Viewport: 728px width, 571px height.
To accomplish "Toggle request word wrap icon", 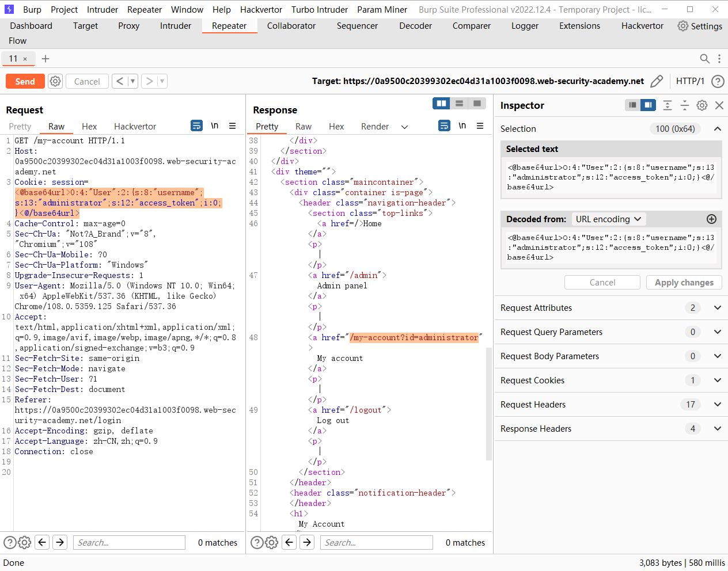I will tap(196, 125).
